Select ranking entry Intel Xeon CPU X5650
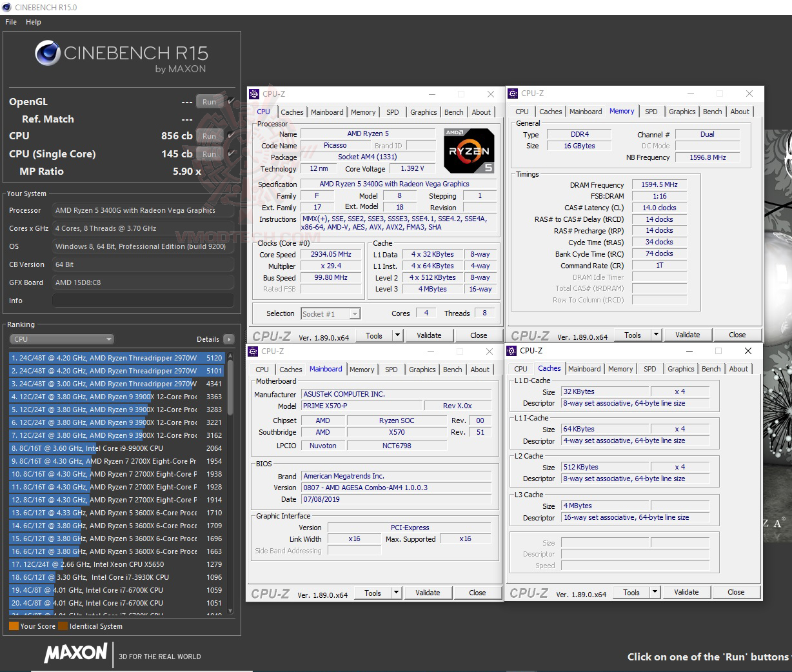The height and width of the screenshot is (672, 792). click(x=116, y=564)
